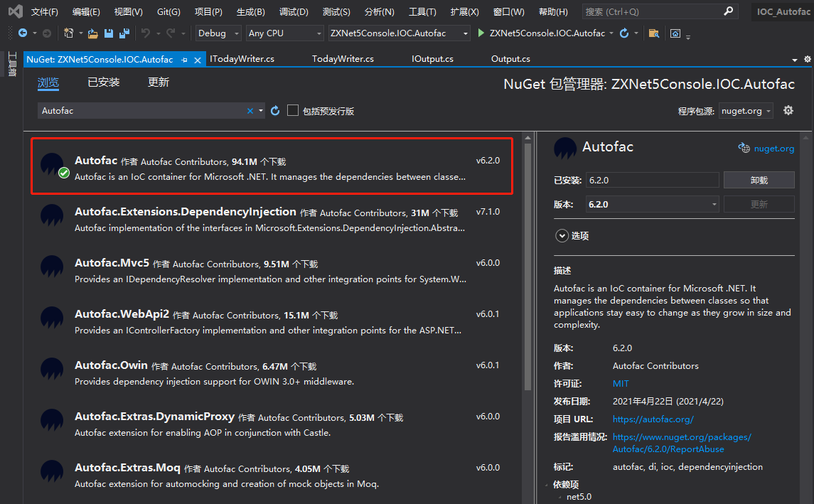The image size is (814, 504).
Task: Toggle the include prerelease checkbox
Action: click(x=293, y=111)
